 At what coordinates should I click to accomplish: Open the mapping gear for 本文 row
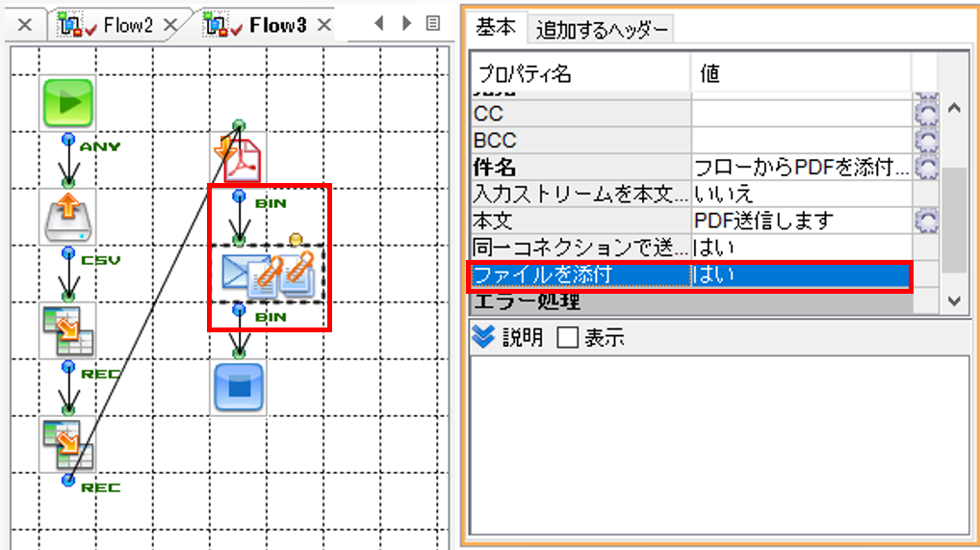click(926, 221)
